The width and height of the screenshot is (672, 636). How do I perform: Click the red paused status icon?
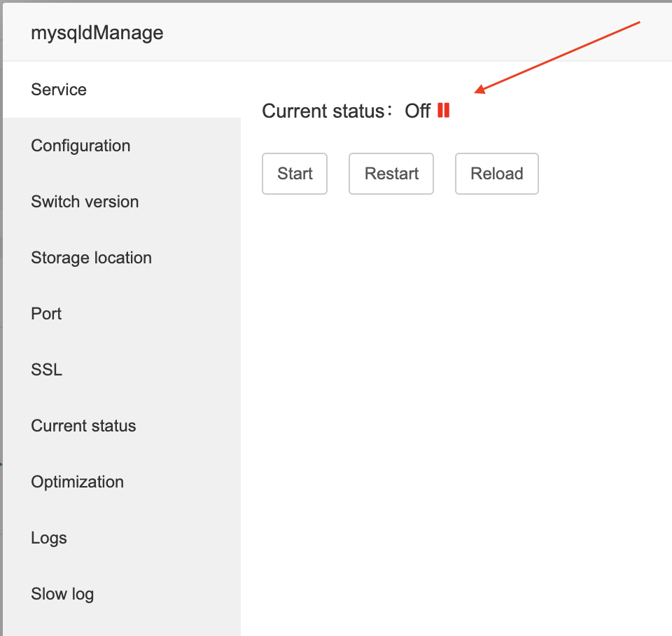tap(443, 111)
